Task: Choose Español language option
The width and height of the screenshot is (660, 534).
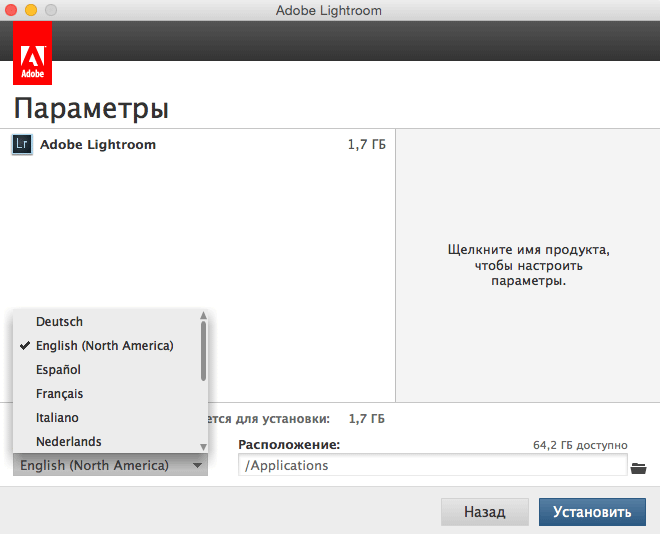Action: coord(58,369)
